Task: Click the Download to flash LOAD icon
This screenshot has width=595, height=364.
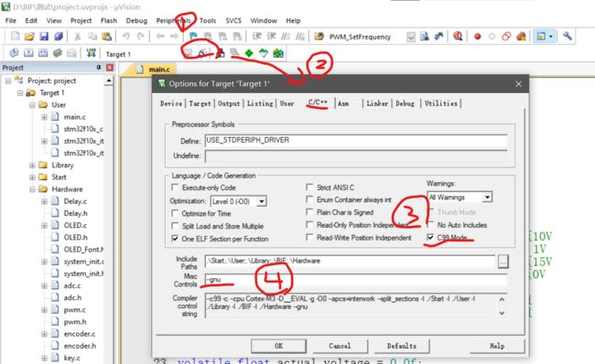Action: pos(91,53)
